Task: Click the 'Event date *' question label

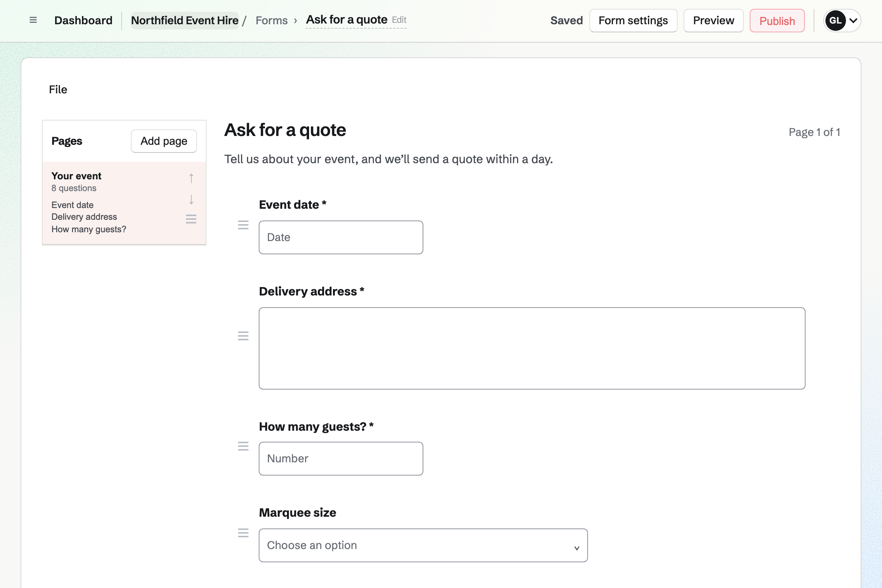Action: (293, 205)
